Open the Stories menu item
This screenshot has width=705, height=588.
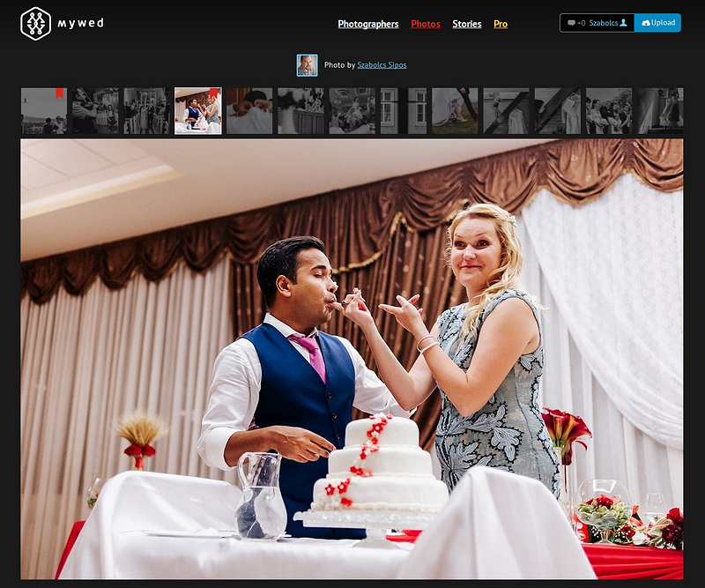point(467,24)
